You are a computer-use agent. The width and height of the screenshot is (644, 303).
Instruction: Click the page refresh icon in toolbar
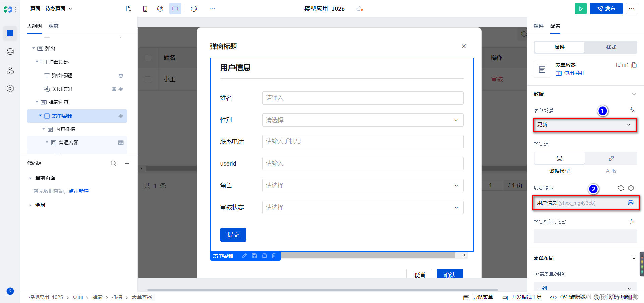pyautogui.click(x=194, y=9)
